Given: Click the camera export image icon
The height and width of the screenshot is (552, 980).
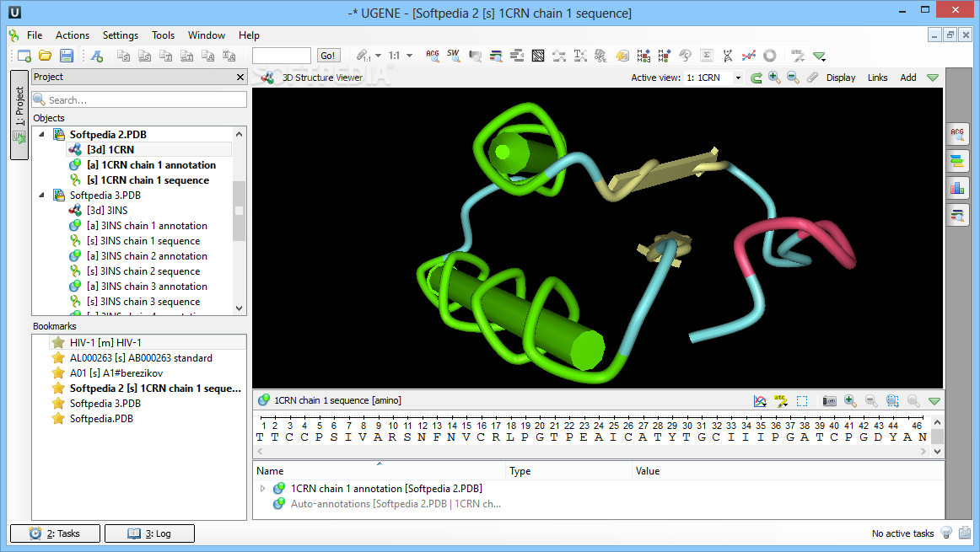Looking at the screenshot, I should click(x=829, y=401).
